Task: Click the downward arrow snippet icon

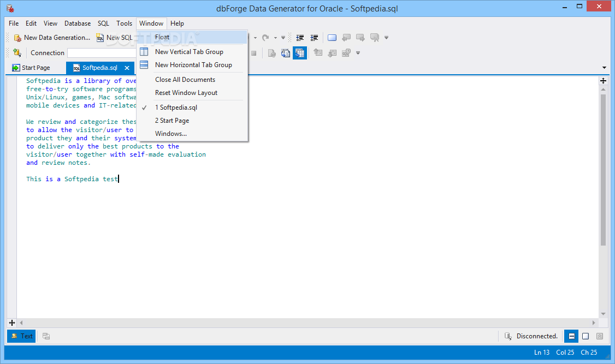Action: point(332,53)
